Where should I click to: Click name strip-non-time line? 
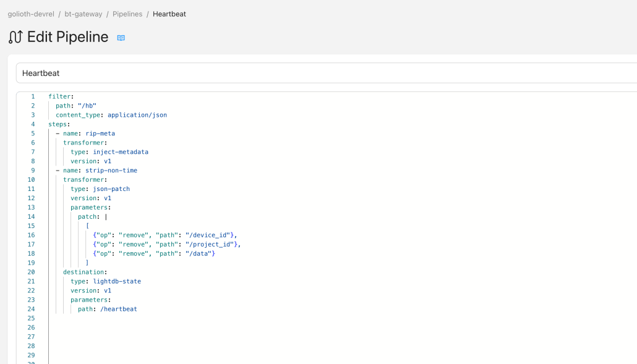pos(96,171)
